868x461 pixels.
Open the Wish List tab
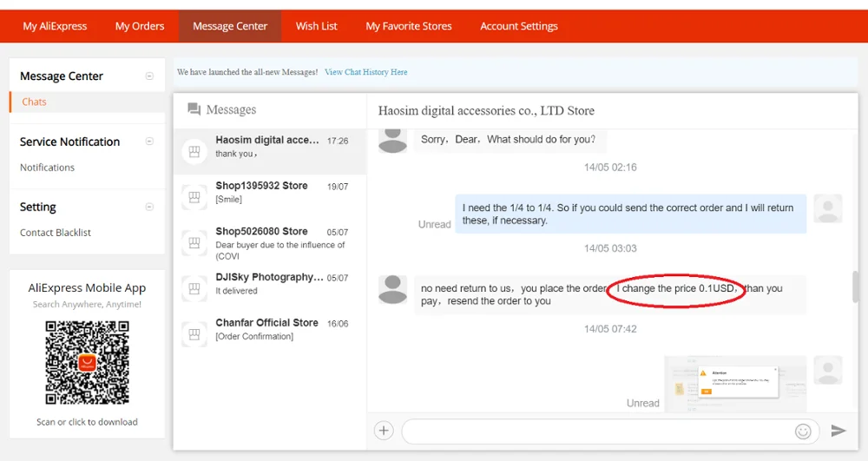click(x=316, y=26)
